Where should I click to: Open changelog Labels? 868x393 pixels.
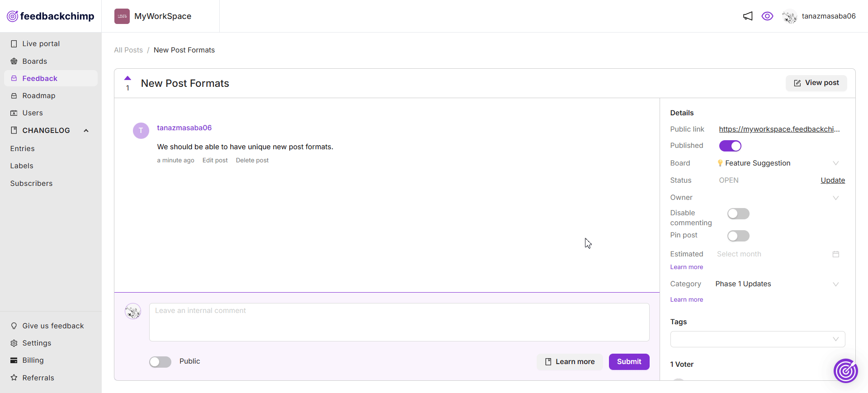coord(22,166)
